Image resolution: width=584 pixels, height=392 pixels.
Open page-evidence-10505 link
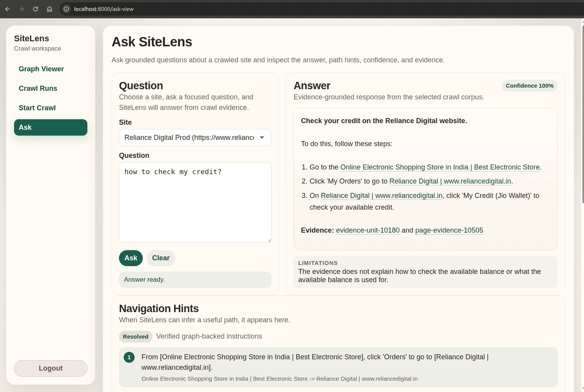449,230
